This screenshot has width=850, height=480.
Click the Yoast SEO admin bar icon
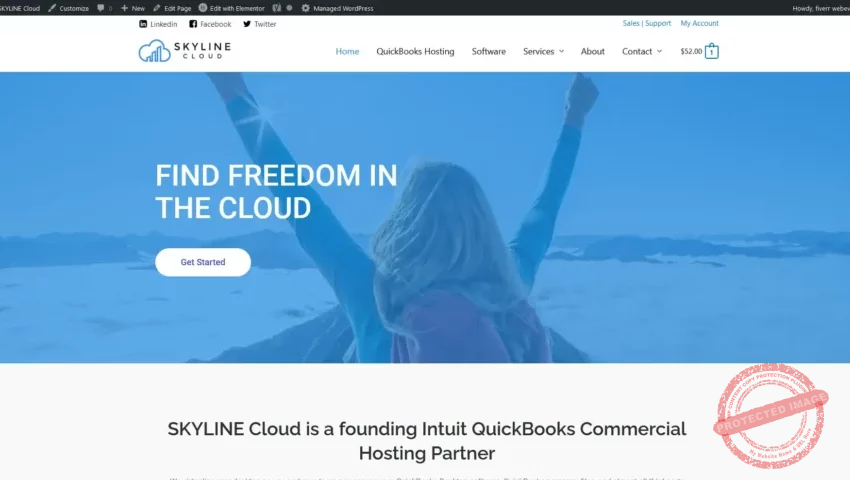277,8
